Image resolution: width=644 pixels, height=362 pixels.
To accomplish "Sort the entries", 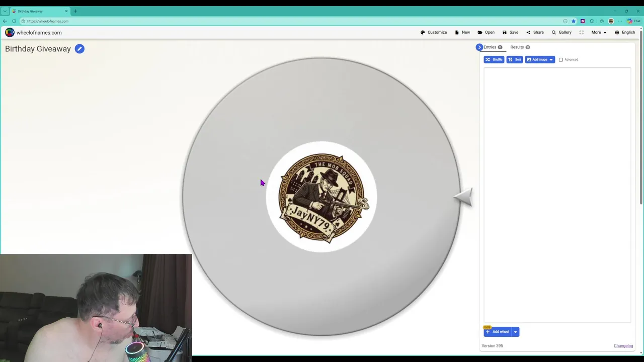I will (515, 59).
